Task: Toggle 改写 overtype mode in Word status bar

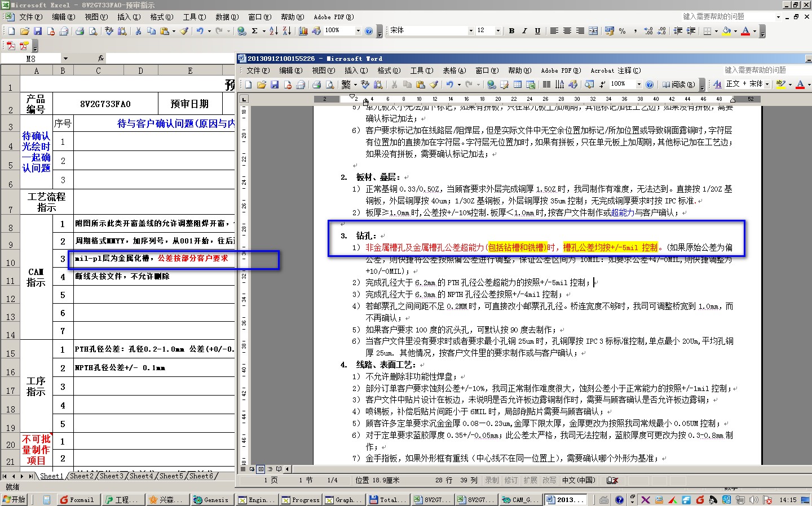Action: (549, 480)
